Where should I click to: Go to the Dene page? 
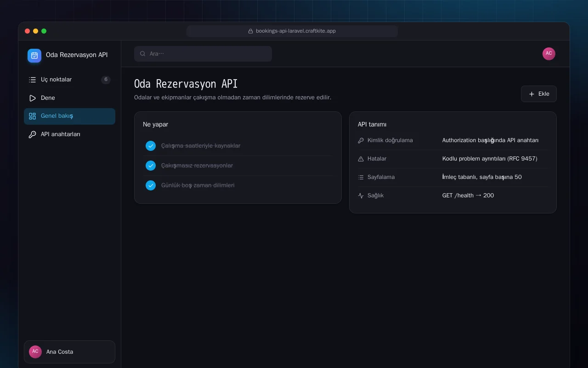(69, 98)
